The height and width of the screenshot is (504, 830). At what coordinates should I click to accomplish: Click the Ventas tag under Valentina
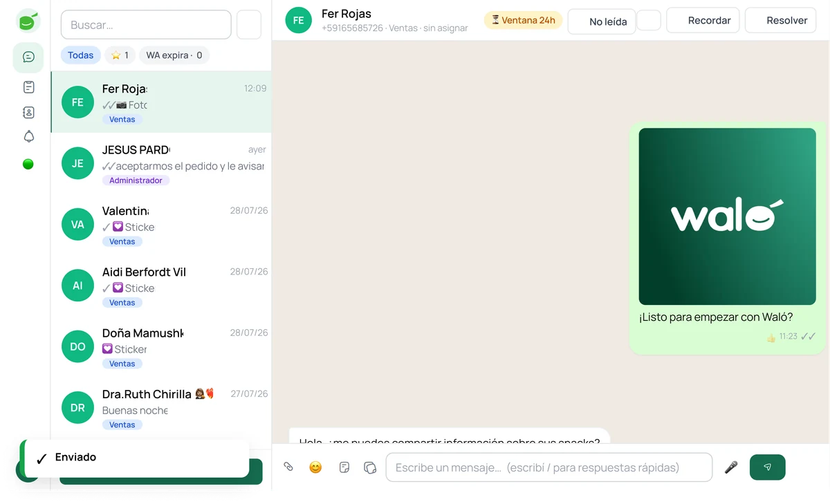click(x=122, y=242)
